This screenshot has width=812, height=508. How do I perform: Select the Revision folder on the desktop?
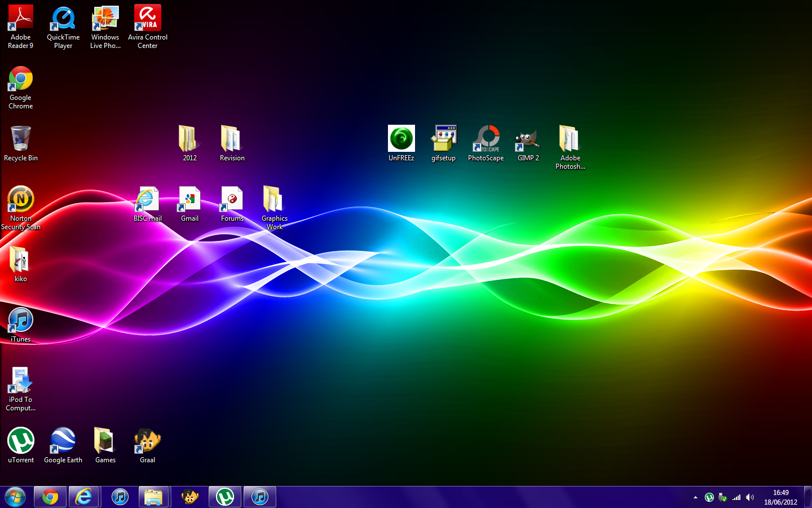point(232,139)
